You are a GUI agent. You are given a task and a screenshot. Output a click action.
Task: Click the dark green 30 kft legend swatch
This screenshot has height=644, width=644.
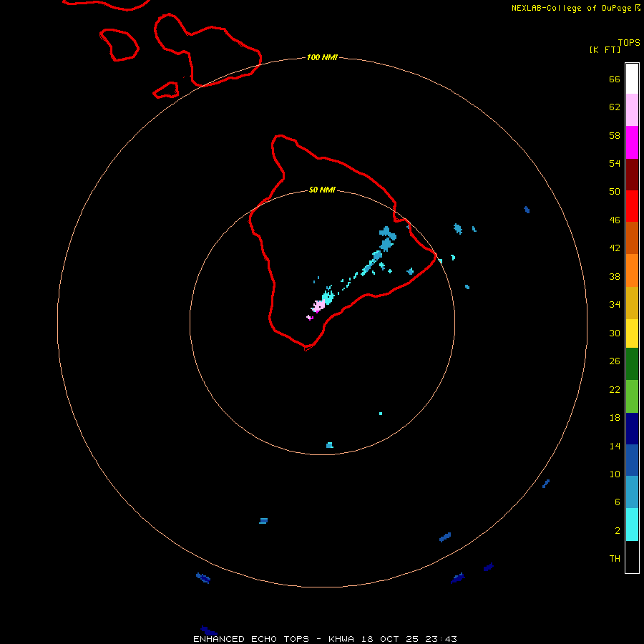click(x=632, y=364)
